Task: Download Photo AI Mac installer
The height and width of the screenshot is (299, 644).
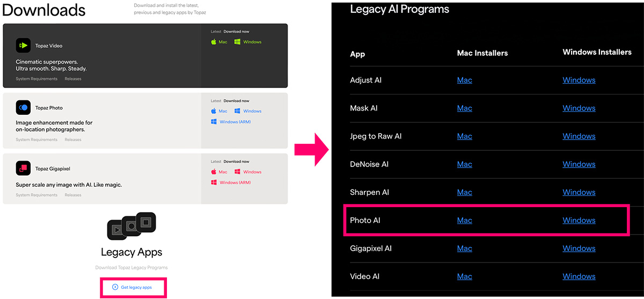Action: click(x=464, y=221)
